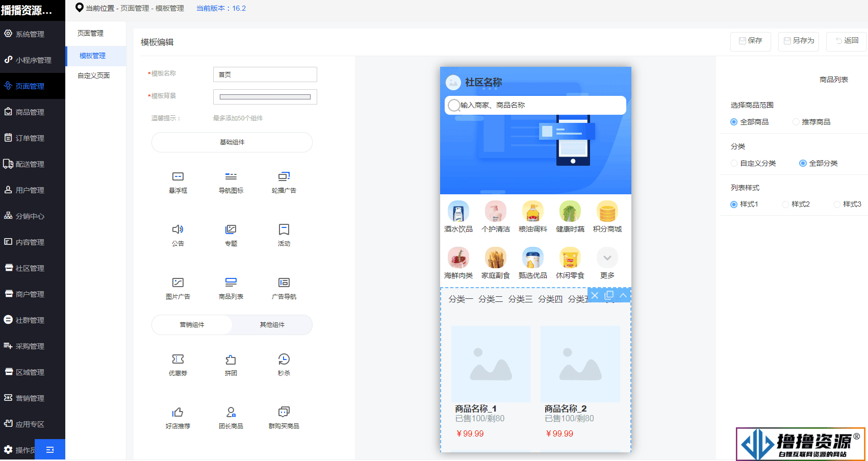868x461 pixels.
Task: Switch to the 营销组件 tab
Action: point(192,325)
